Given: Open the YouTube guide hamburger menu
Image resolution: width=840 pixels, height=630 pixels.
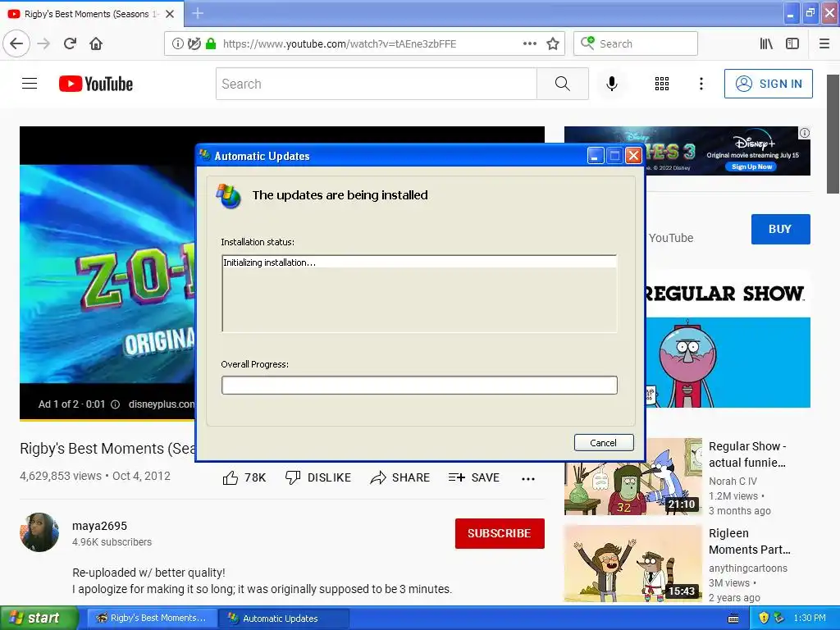Looking at the screenshot, I should 30,84.
